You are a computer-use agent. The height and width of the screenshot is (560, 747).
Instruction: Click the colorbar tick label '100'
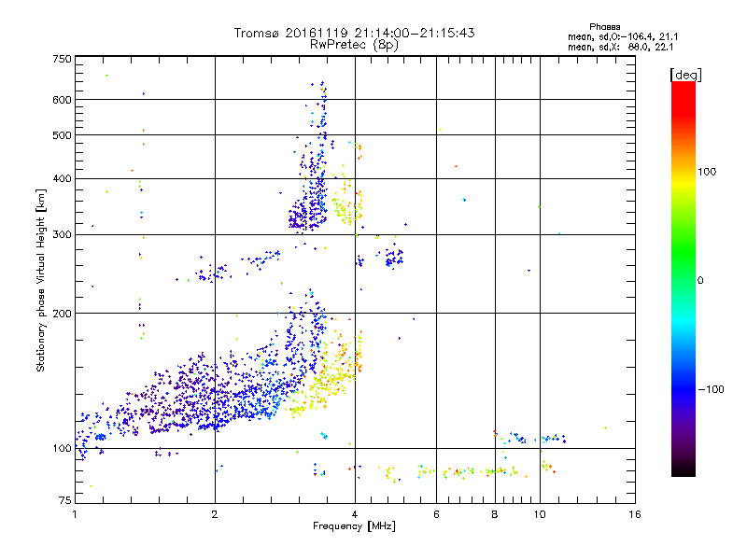point(707,172)
